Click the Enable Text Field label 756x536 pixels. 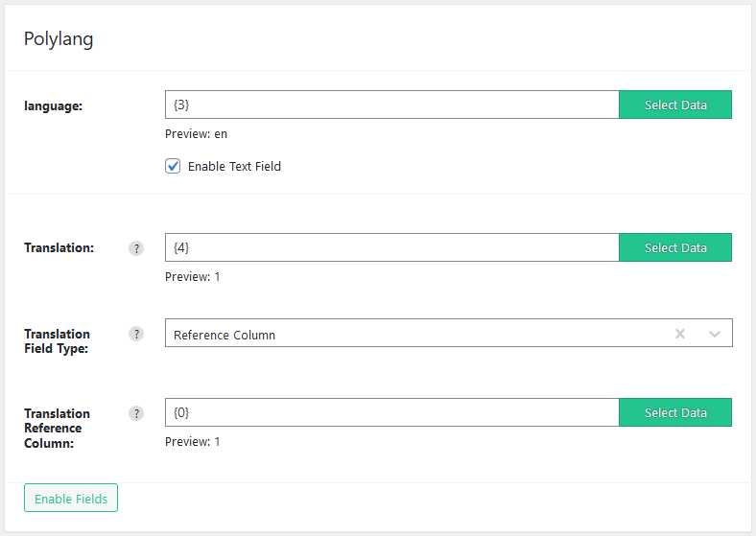[234, 166]
